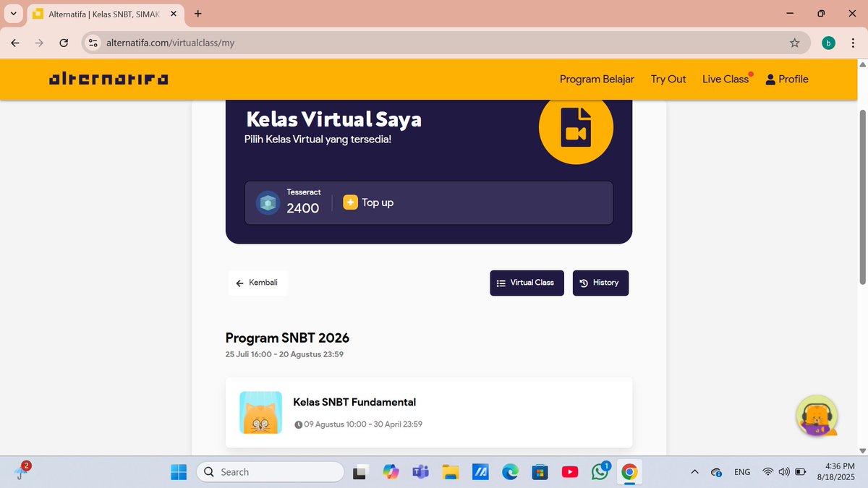Open the Chrome three-dot menu

tap(854, 43)
